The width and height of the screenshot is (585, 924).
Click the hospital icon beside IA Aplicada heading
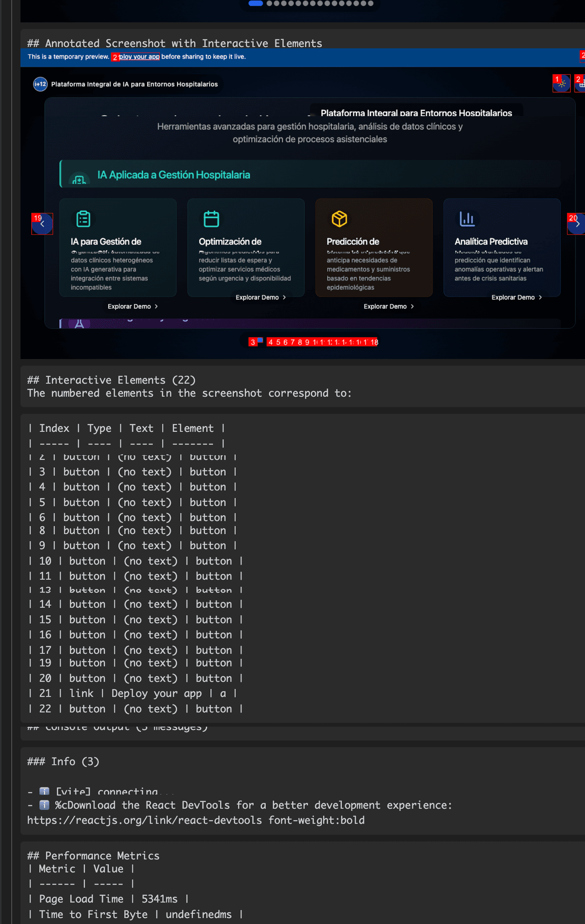[79, 179]
